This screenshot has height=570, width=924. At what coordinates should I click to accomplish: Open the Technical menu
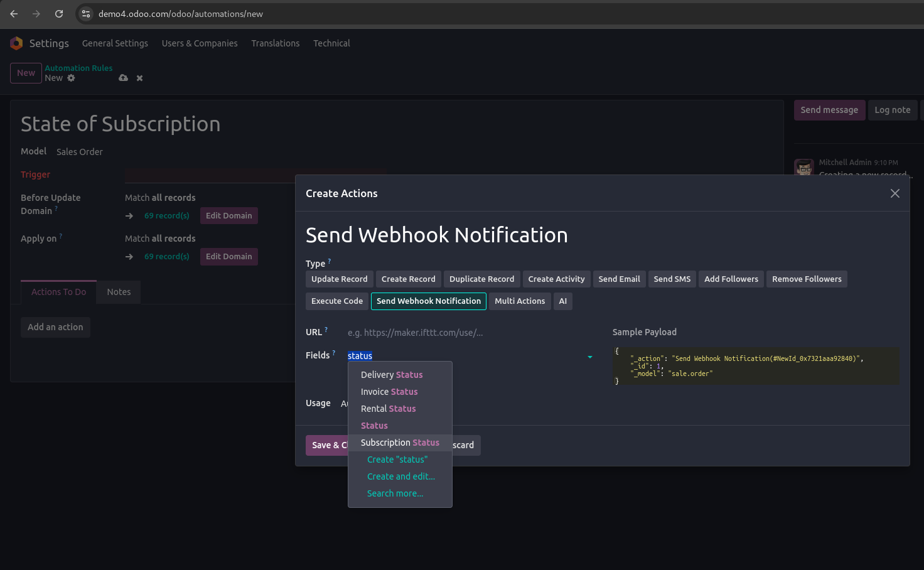(x=331, y=43)
